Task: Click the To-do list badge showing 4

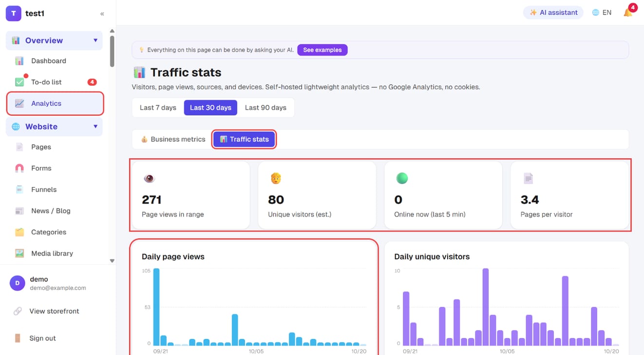Action: point(92,82)
